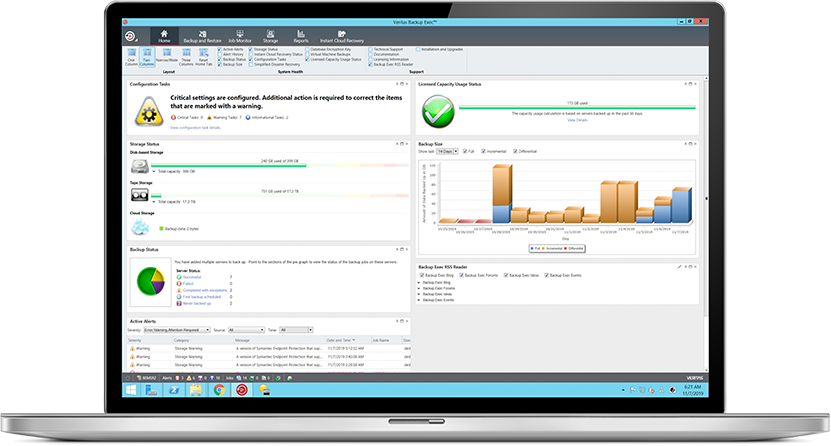Click Completed with exceptions link

pyautogui.click(x=205, y=290)
